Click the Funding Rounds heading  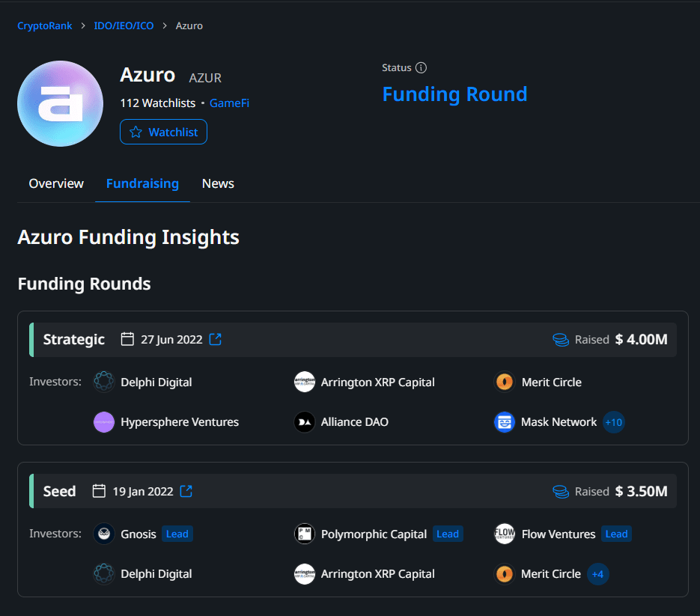pyautogui.click(x=84, y=284)
